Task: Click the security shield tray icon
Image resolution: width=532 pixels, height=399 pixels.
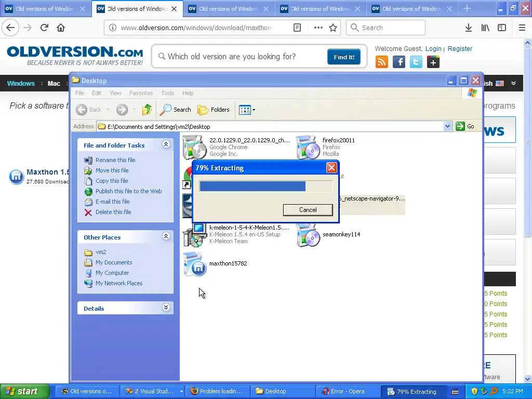Action: point(474,391)
